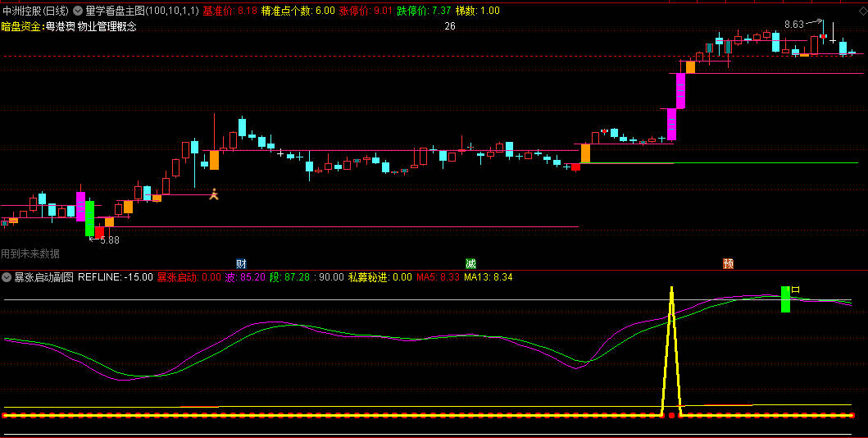
Task: Click the yellow spike peak in the sub-chart
Action: pyautogui.click(x=671, y=289)
